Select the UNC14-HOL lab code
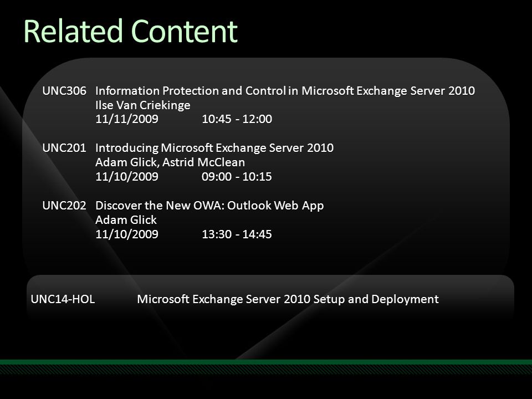 pyautogui.click(x=63, y=299)
